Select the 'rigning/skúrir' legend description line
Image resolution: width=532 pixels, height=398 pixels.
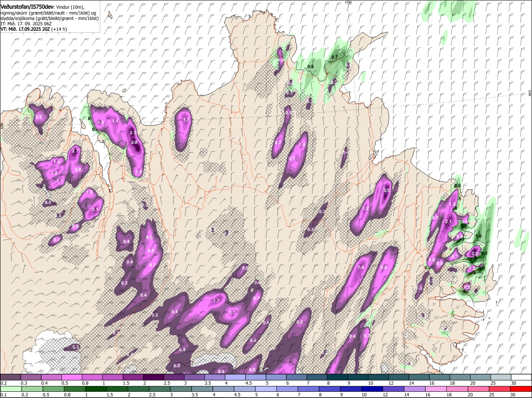[x=48, y=13]
